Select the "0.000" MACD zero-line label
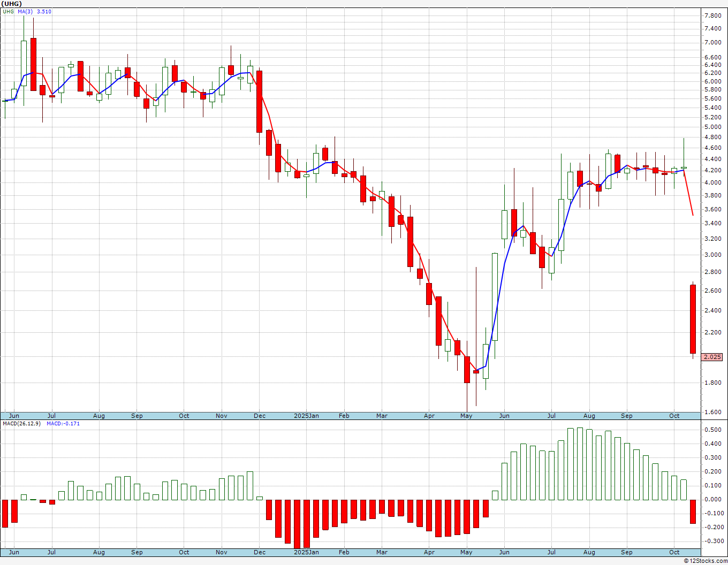 tap(712, 499)
